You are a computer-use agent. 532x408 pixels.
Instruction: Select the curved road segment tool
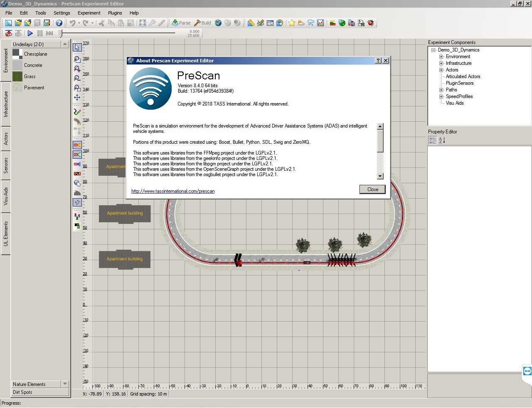tap(77, 121)
